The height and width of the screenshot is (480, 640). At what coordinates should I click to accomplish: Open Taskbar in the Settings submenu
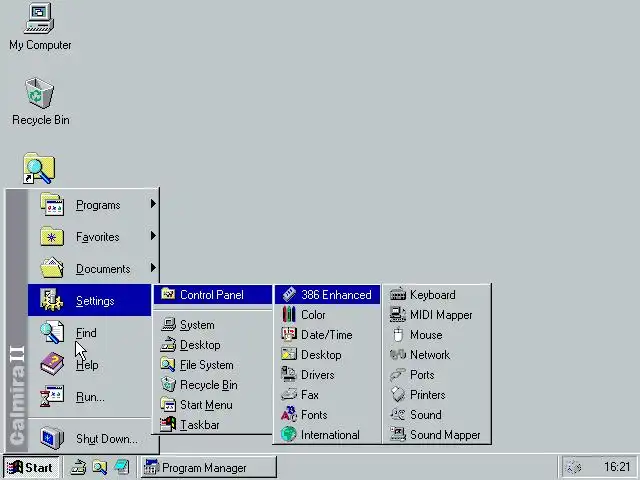point(213,424)
